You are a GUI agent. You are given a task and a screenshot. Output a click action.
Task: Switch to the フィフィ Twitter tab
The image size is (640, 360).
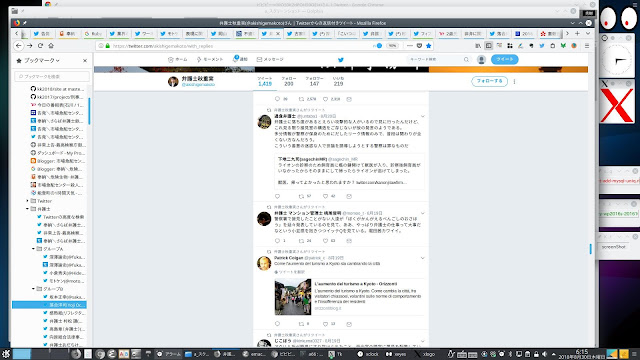[x=422, y=34]
